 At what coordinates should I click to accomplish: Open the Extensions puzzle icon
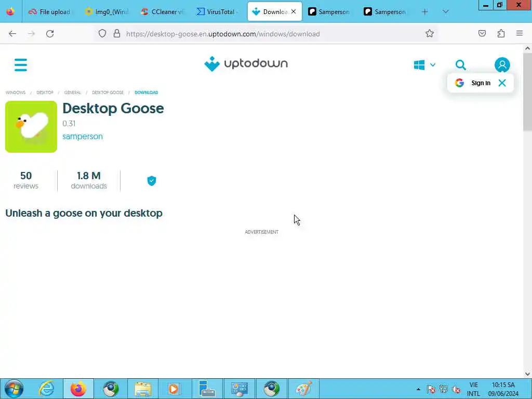point(501,33)
